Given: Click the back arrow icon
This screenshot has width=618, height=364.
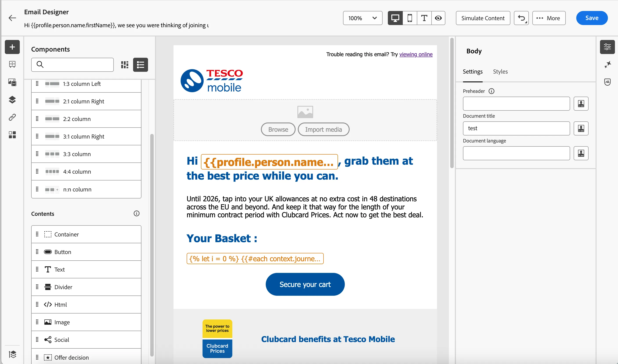Looking at the screenshot, I should coord(12,18).
